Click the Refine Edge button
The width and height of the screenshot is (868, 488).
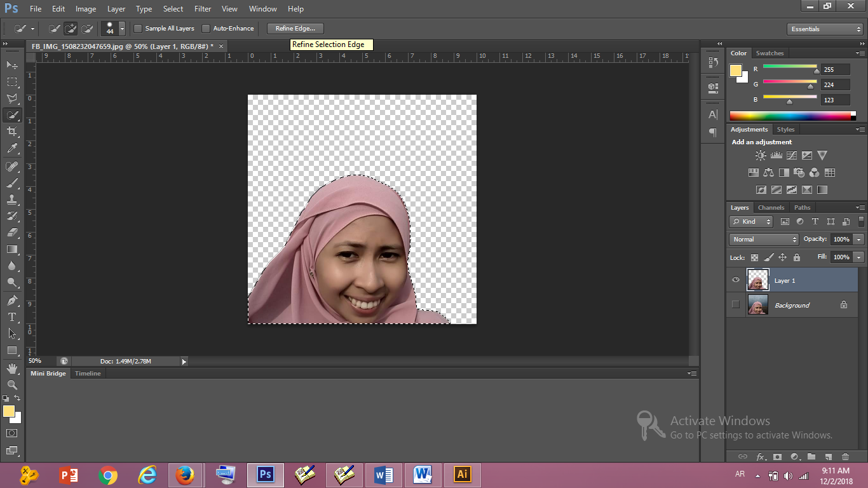[294, 28]
